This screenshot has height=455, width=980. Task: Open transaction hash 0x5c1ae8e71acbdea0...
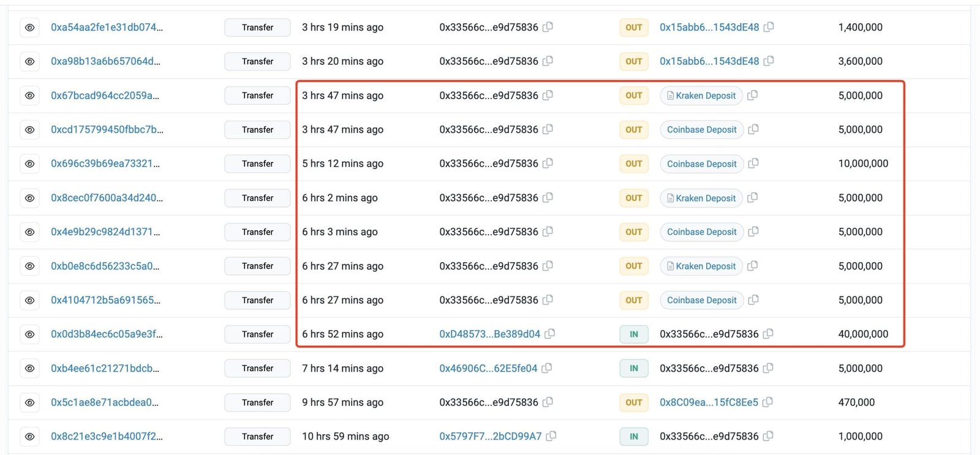pyautogui.click(x=105, y=402)
